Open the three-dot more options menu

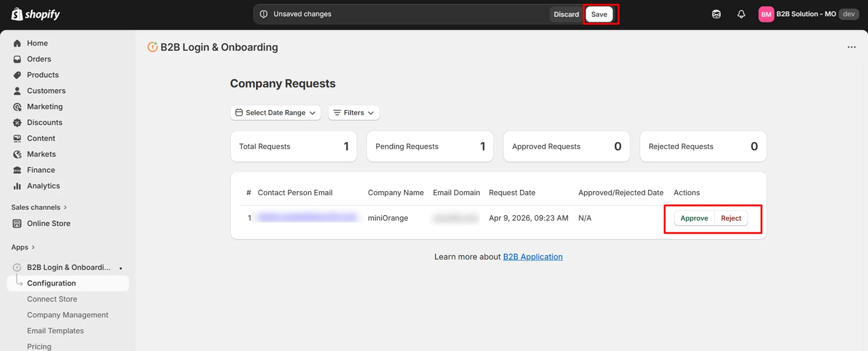pyautogui.click(x=851, y=47)
